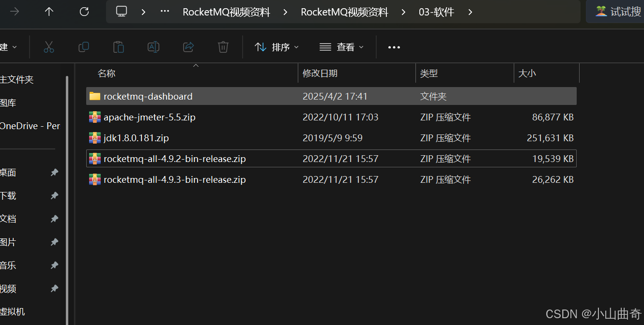
Task: Click the apache-jmeter-5.5.zip archive icon
Action: (95, 117)
